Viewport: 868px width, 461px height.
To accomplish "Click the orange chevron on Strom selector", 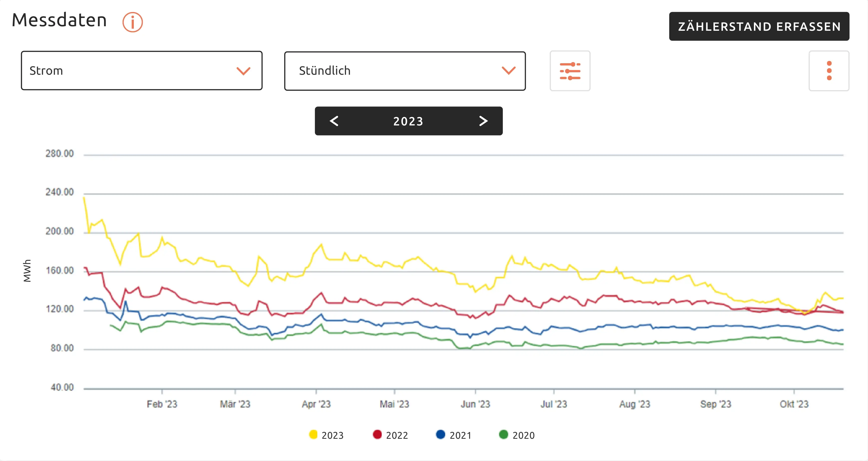I will point(243,70).
